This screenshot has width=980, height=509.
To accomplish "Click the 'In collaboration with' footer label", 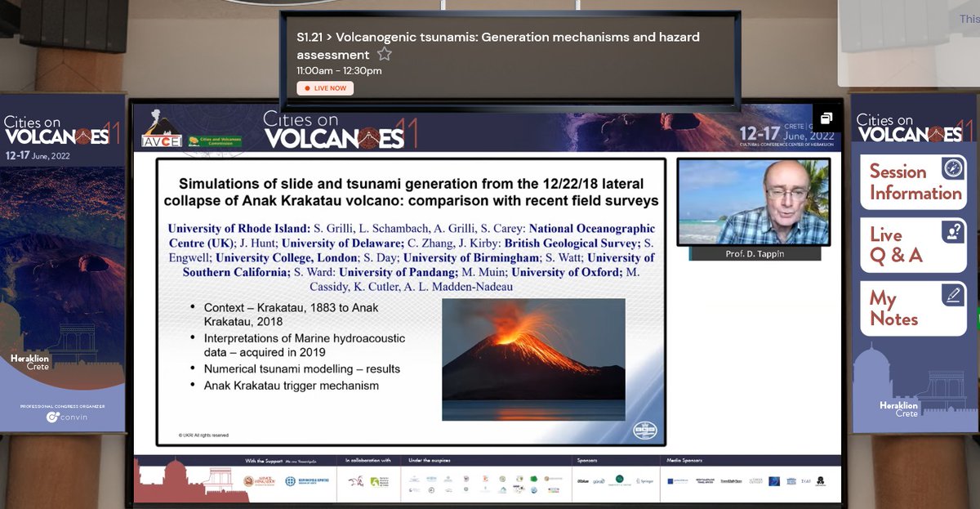I will [368, 461].
